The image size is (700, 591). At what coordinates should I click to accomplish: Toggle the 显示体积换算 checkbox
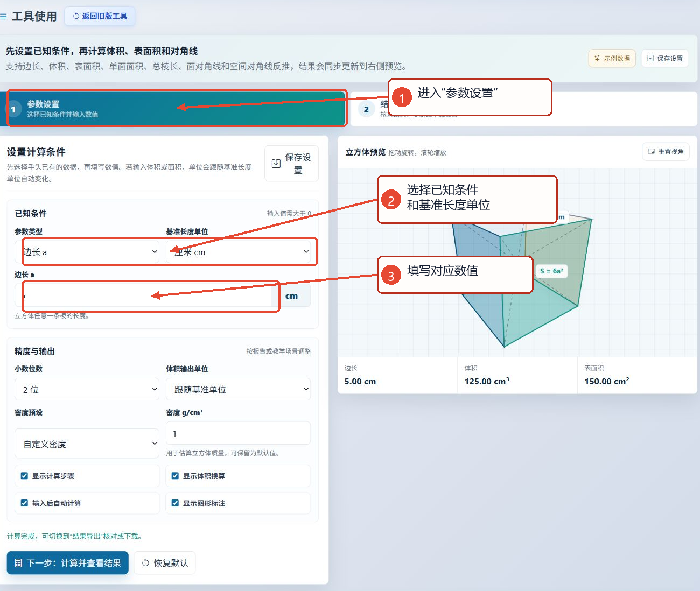175,476
